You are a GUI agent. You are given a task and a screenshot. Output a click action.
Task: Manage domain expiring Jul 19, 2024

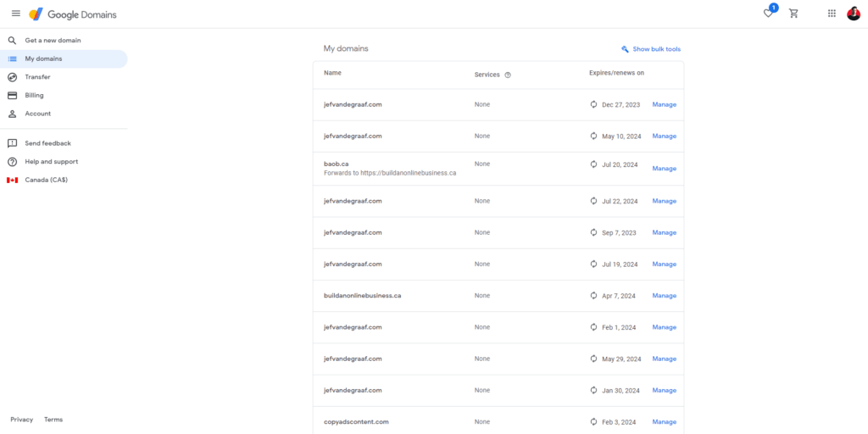(665, 264)
